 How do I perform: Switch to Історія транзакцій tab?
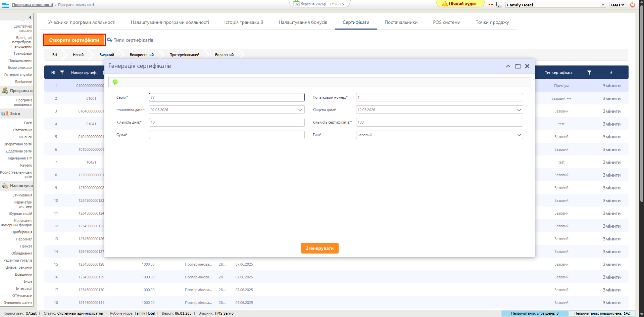244,22
